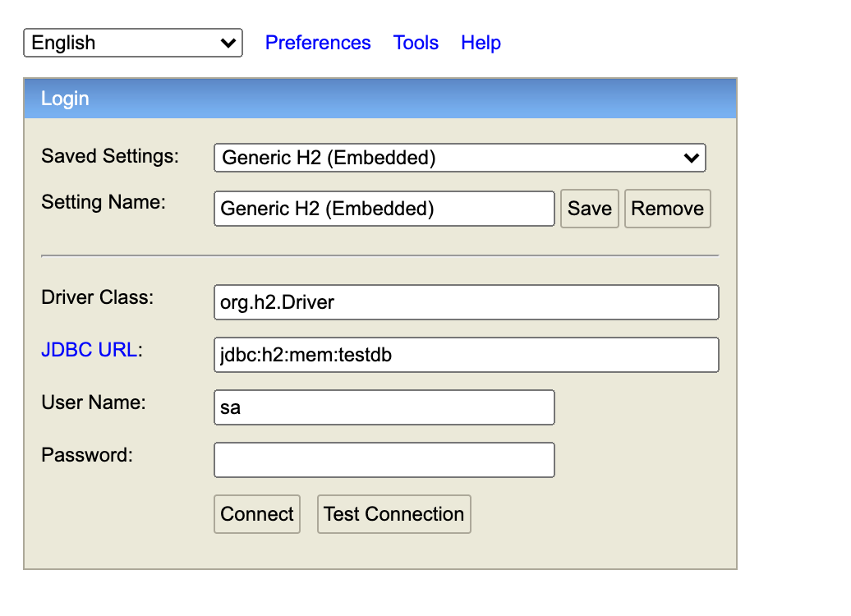Image resolution: width=851 pixels, height=616 pixels.
Task: Click the Connect button
Action: (x=257, y=514)
